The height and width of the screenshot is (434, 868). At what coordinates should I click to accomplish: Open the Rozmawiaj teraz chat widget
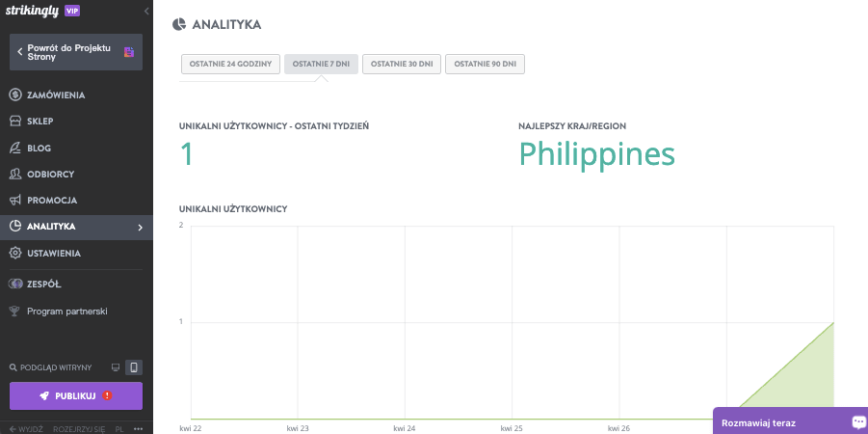tap(791, 421)
